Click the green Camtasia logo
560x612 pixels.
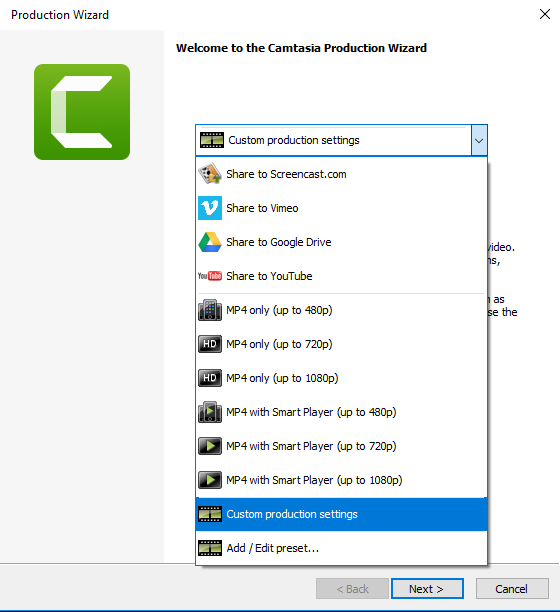coord(82,112)
